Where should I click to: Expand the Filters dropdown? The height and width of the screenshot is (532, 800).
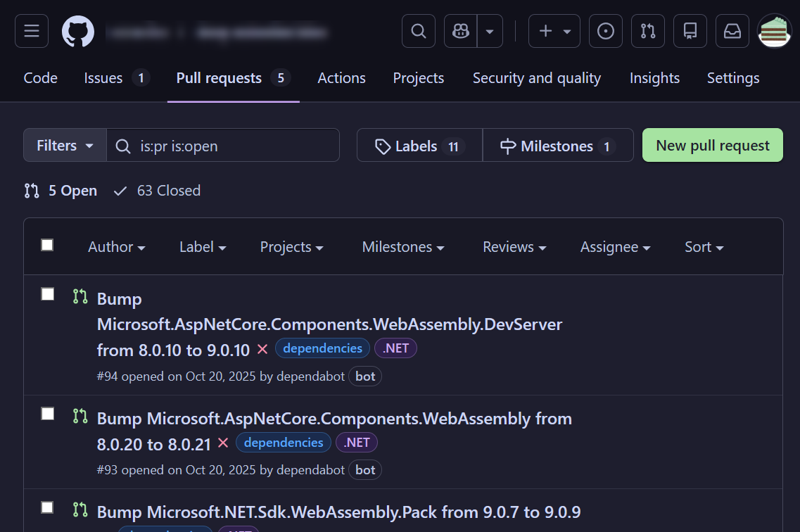pos(65,146)
